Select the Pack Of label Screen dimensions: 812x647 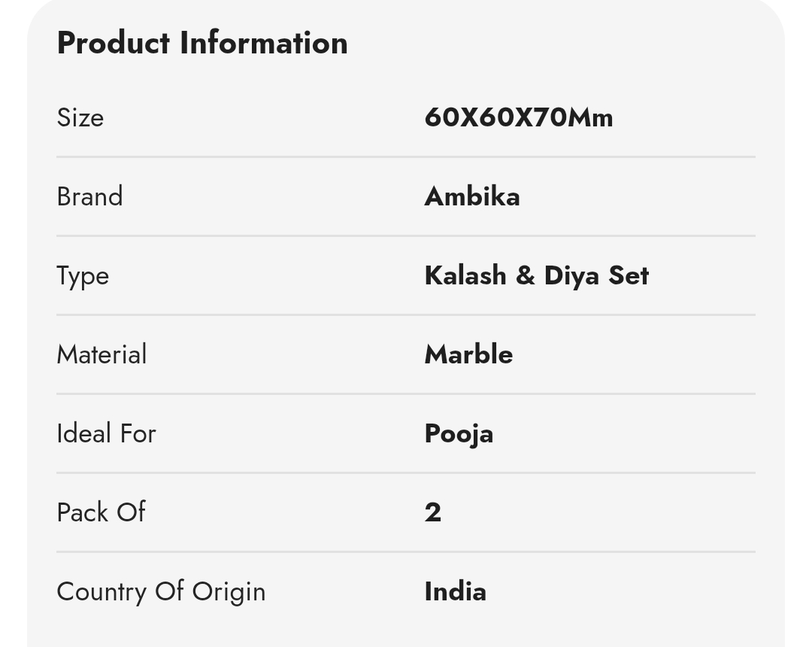[x=101, y=512]
